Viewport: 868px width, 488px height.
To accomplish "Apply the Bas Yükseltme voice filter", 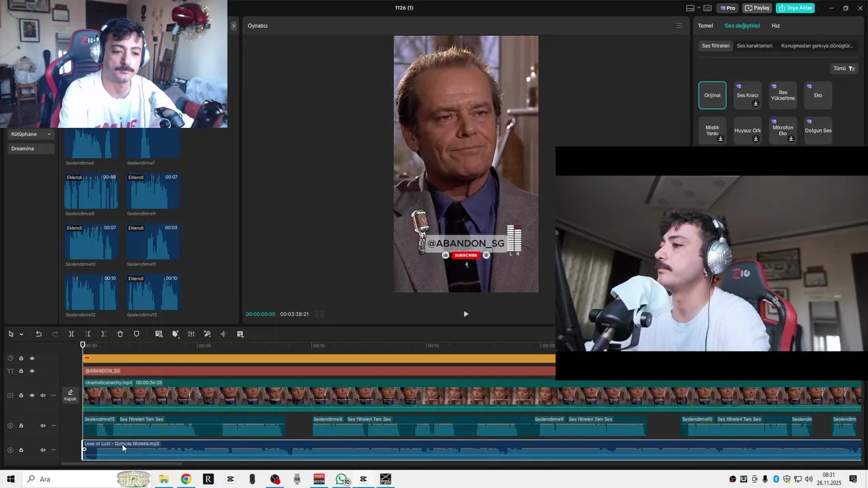I will (783, 96).
